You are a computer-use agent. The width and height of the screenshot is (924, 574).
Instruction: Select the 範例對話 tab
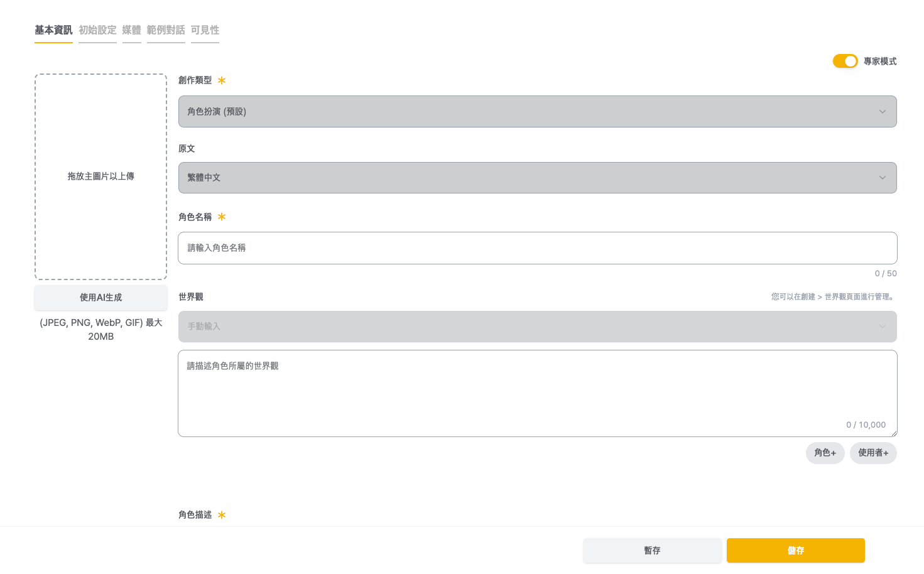tap(166, 30)
